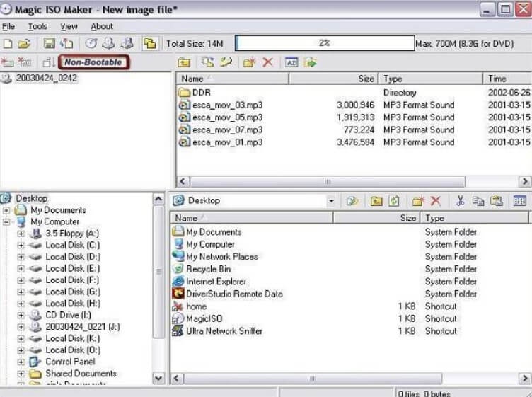Select the file esca_mov_05.mp3
Viewport: 532px width, 397px height.
[227, 117]
